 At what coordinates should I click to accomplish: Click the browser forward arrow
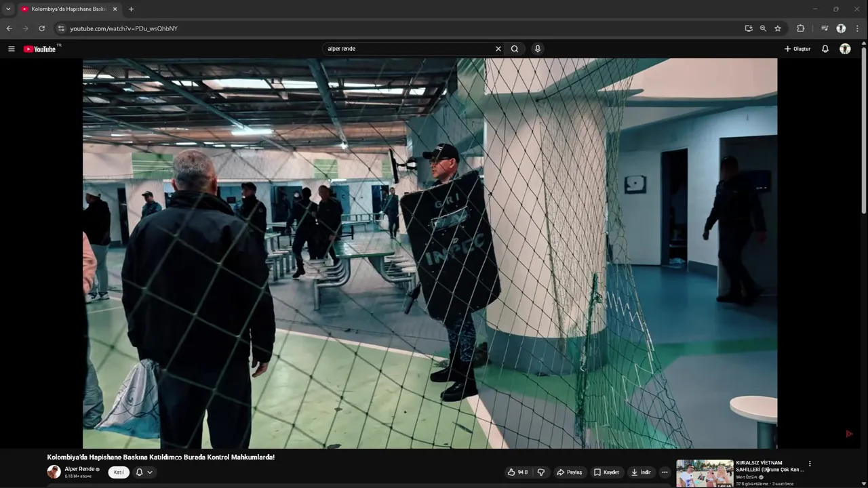pyautogui.click(x=25, y=28)
